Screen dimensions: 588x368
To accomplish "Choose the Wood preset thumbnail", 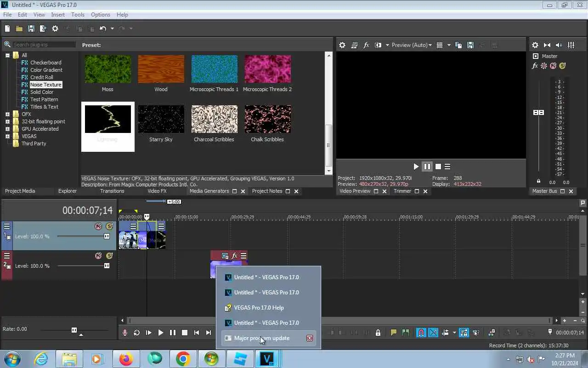I will (x=161, y=69).
